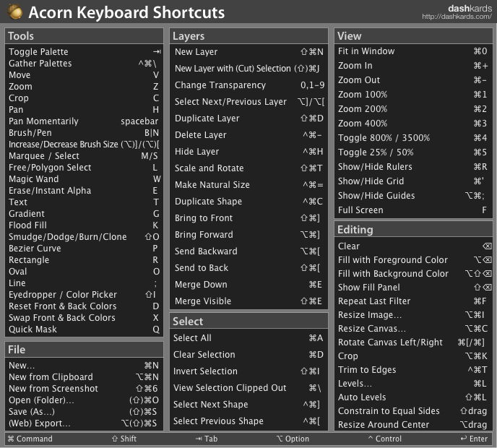
Task: Click the Scale and Rotate row
Action: [x=248, y=168]
